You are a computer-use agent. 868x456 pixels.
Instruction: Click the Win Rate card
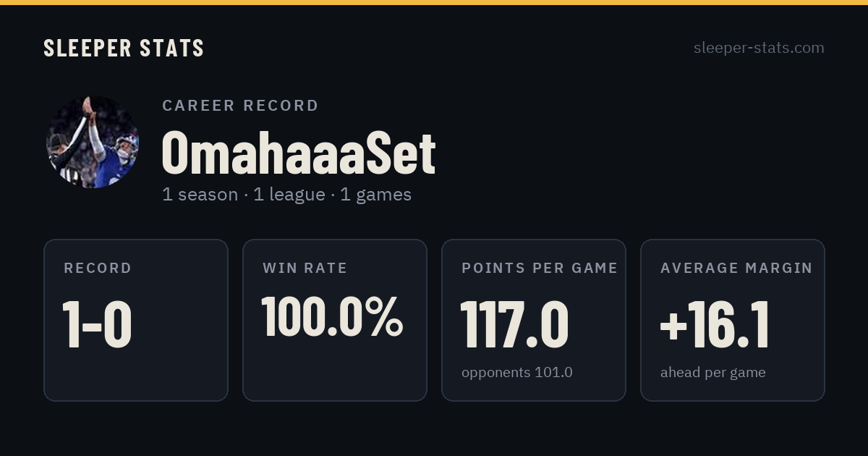(x=335, y=320)
